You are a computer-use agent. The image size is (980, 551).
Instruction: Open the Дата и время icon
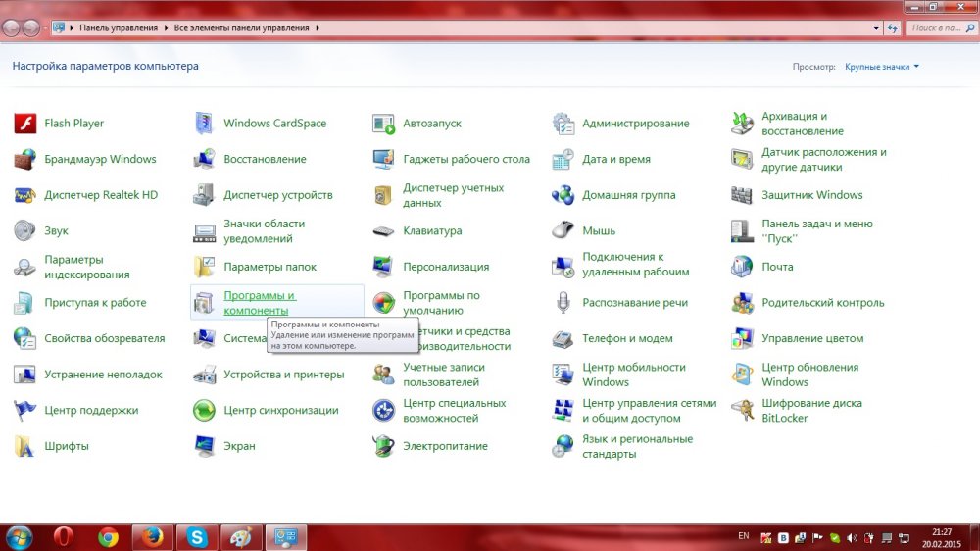[x=563, y=159]
